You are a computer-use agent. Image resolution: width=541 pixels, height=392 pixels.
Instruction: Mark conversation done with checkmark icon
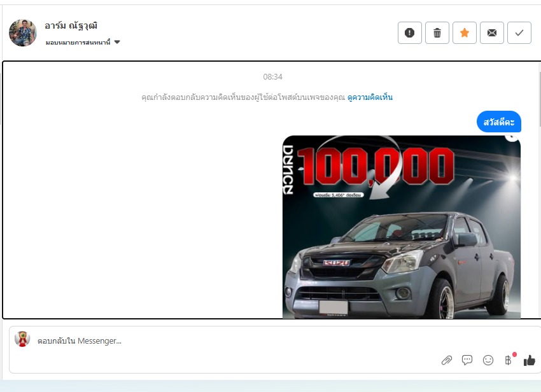[x=519, y=33]
